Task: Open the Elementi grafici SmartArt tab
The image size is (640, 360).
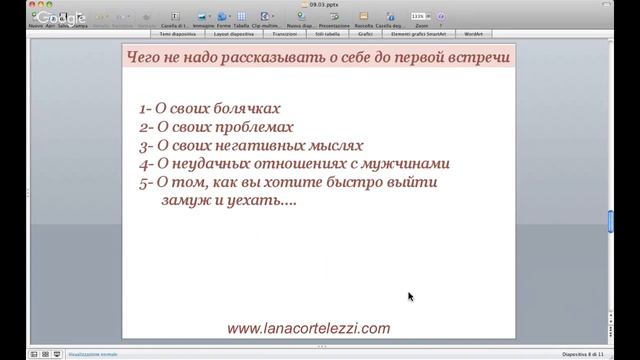Action: pyautogui.click(x=418, y=34)
